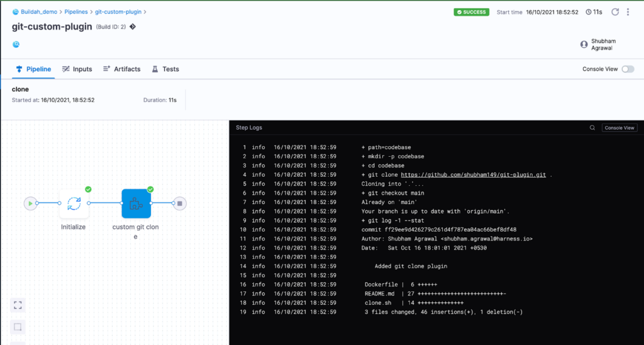The height and width of the screenshot is (345, 644).
Task: Click the square reset zoom button
Action: pos(18,327)
